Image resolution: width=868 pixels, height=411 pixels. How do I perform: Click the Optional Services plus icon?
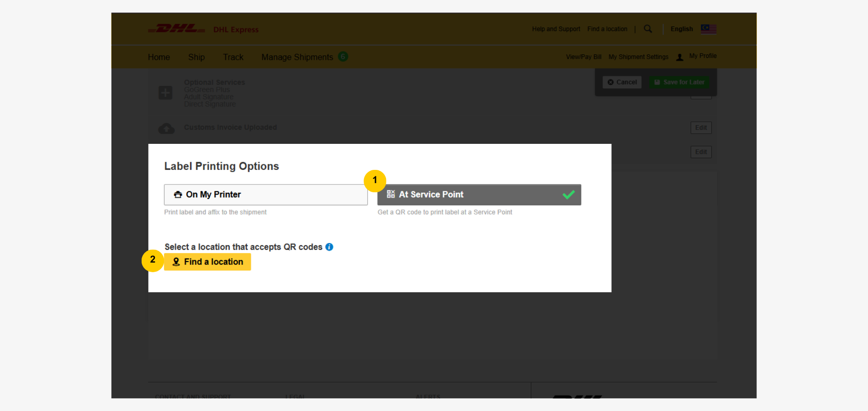point(165,93)
